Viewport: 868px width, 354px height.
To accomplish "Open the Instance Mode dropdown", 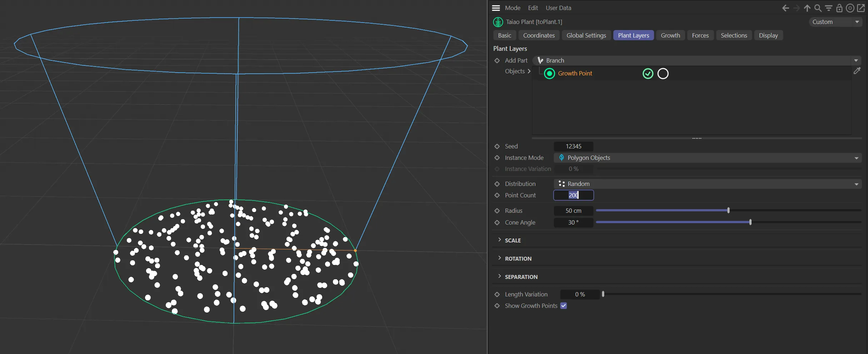I will click(x=707, y=158).
